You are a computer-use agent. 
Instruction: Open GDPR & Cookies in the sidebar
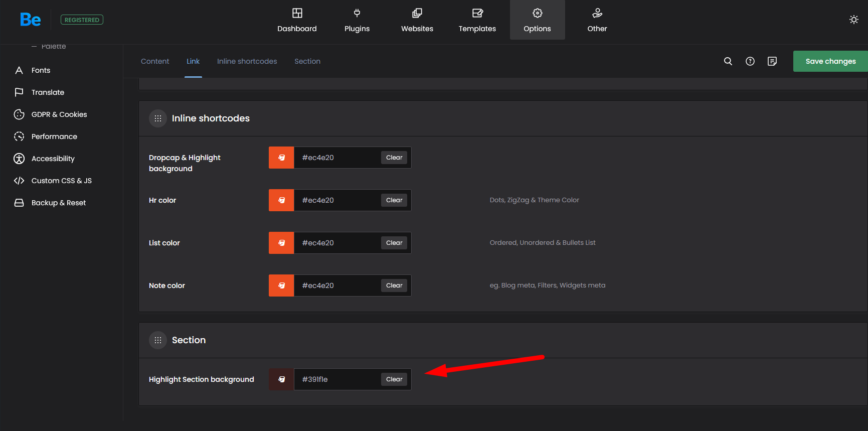point(59,114)
